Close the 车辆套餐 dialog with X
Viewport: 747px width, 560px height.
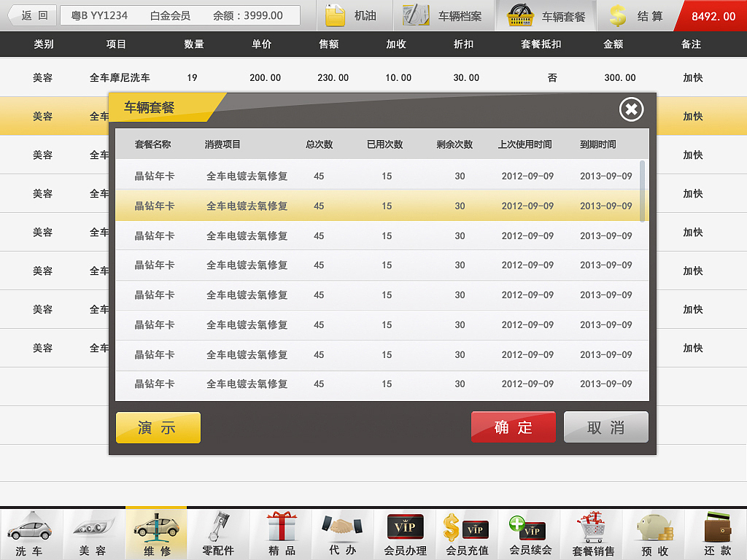pyautogui.click(x=631, y=109)
